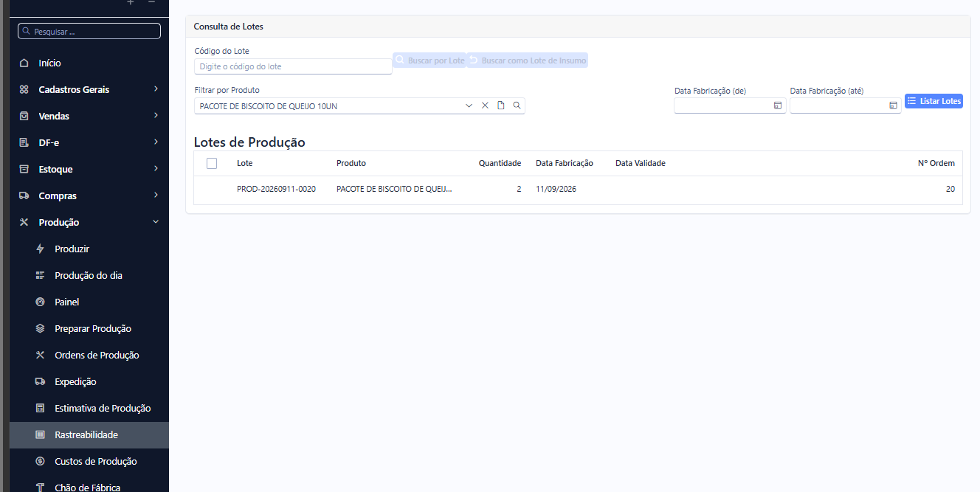Tick the select-all checkbox in the lots table header
This screenshot has width=980, height=492.
coord(212,163)
